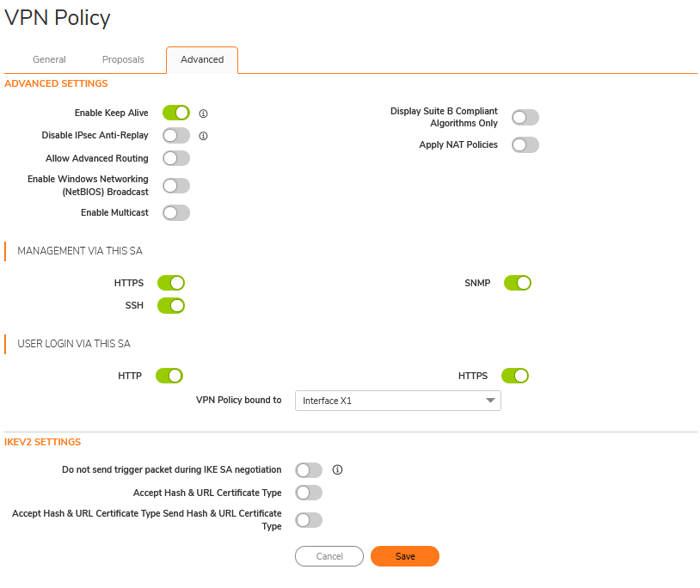
Task: Enable Accept Hash & URL Certificate Type
Action: click(x=308, y=493)
